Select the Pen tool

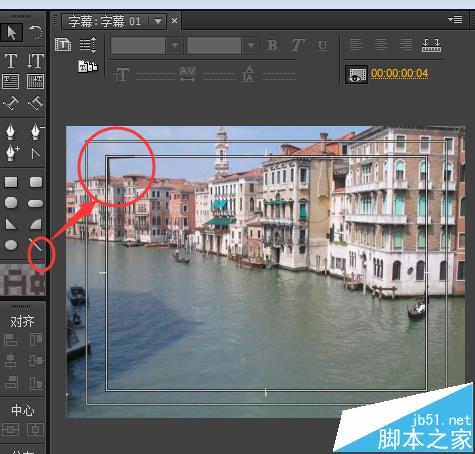[x=11, y=131]
